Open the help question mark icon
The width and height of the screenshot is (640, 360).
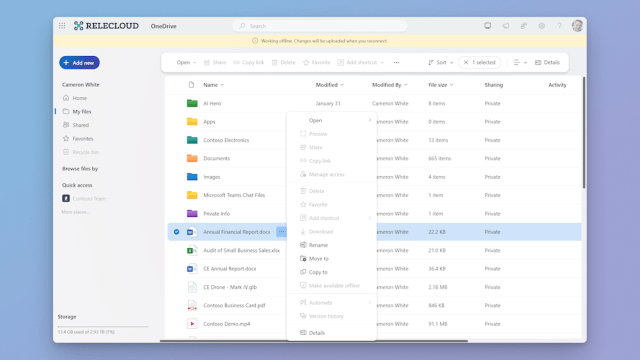click(560, 26)
